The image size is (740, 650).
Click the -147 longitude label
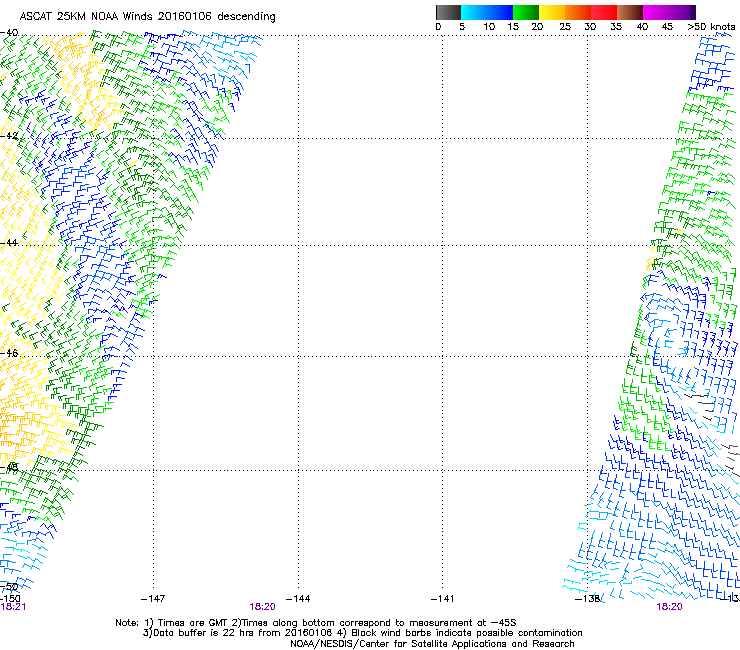(153, 599)
